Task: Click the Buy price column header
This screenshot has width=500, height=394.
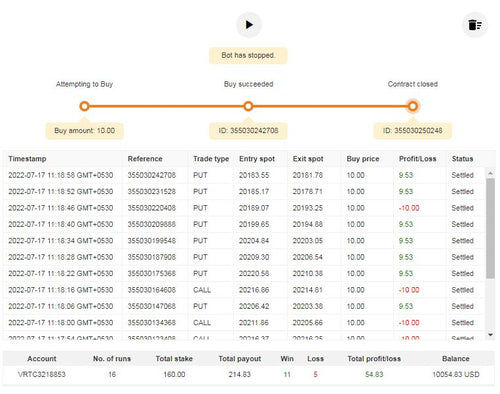Action: coord(363,159)
